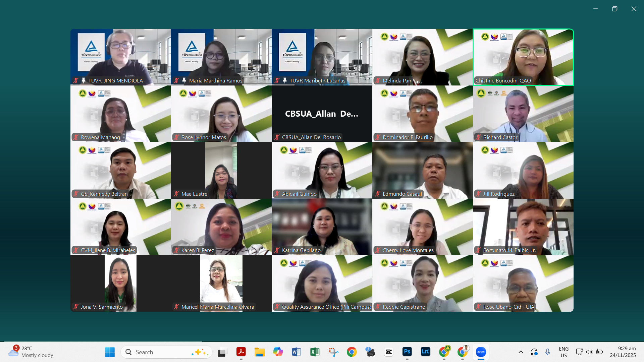Click the CBSUA_Allan Del Rosario name label
This screenshot has width=644, height=362.
pos(311,137)
